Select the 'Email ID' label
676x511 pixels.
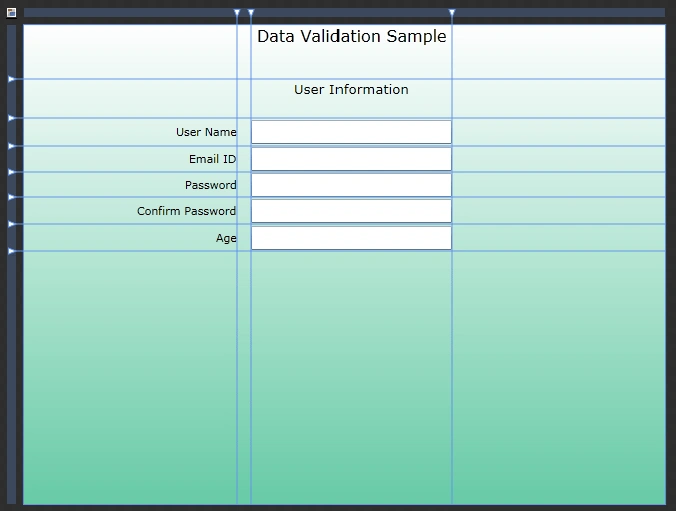pos(213,159)
